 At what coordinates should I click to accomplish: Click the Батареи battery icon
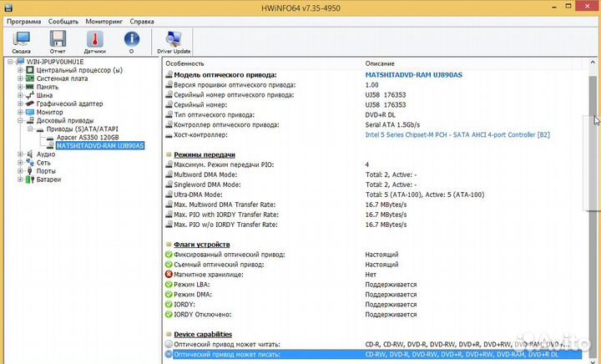pos(30,179)
